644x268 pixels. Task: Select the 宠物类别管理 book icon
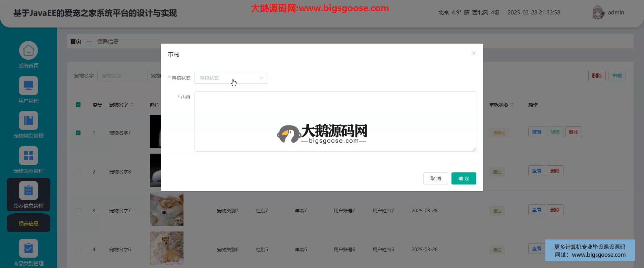(x=29, y=121)
